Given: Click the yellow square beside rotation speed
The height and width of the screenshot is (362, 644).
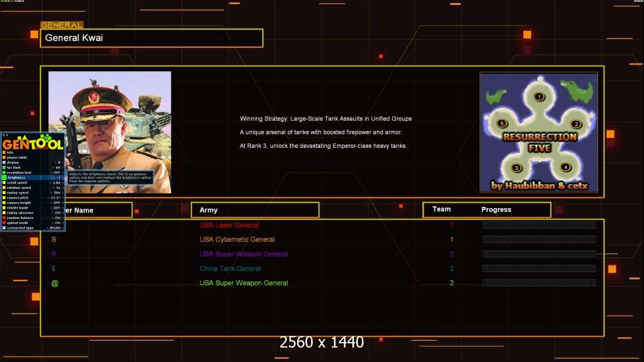Looking at the screenshot, I should point(4,188).
